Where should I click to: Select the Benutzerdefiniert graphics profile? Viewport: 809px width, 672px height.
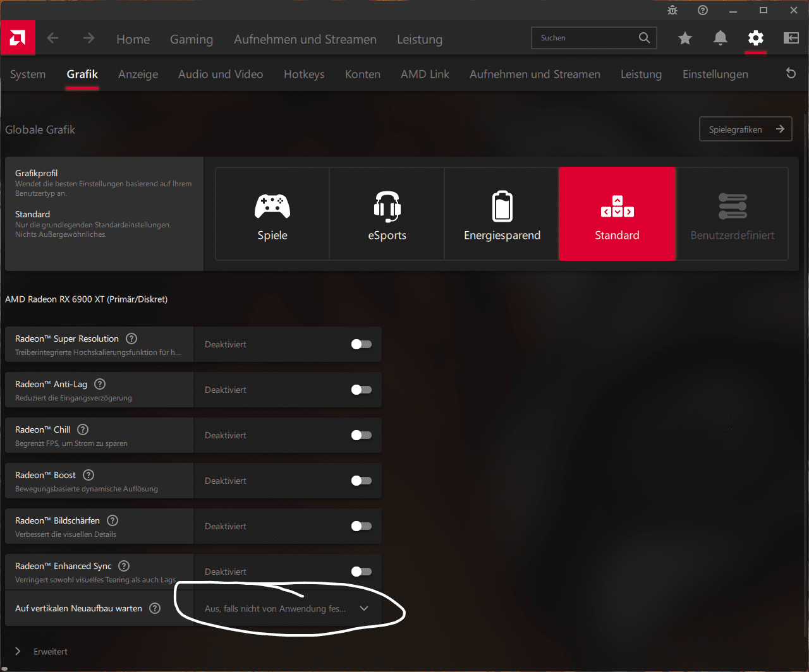(x=733, y=213)
